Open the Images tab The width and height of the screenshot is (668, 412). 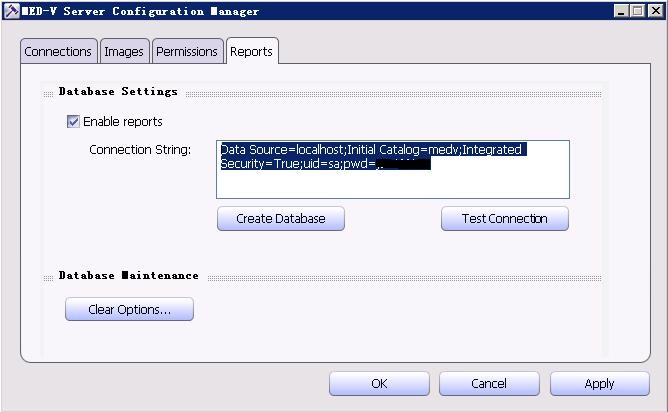tap(124, 52)
